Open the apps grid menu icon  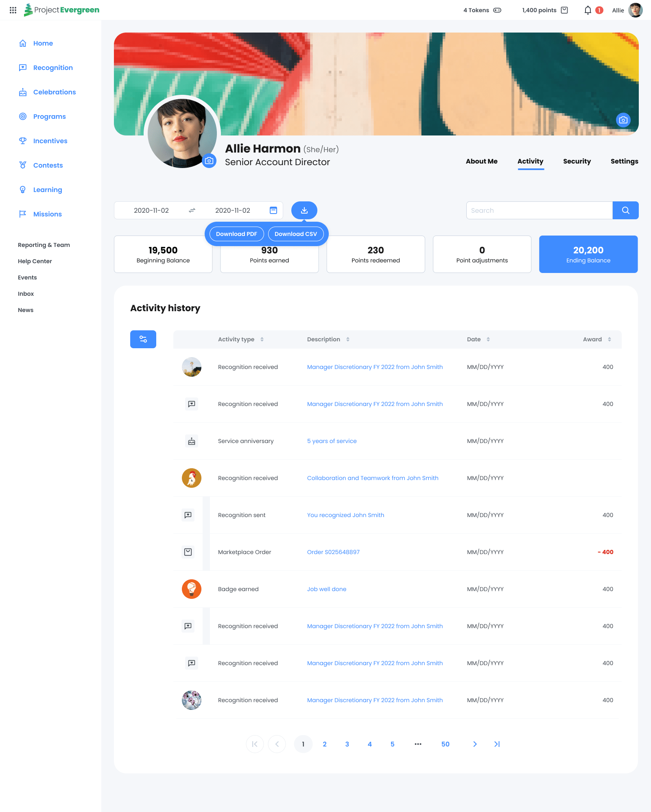(x=13, y=10)
